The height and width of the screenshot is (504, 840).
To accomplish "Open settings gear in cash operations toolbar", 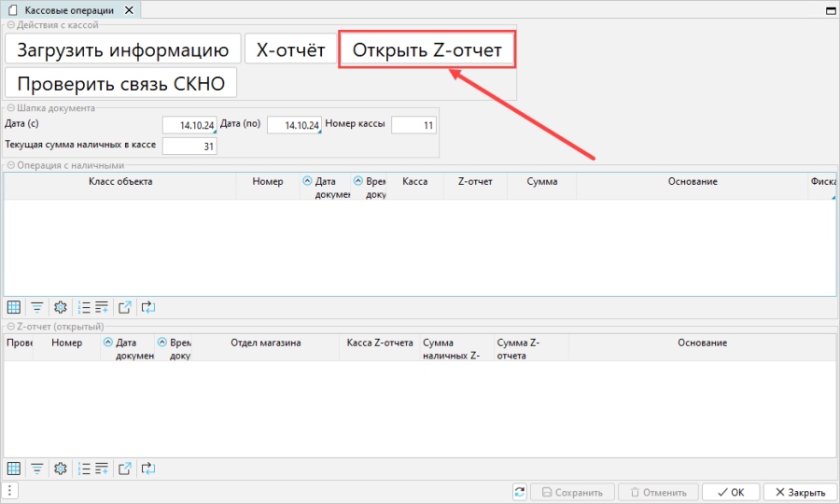I will click(61, 306).
